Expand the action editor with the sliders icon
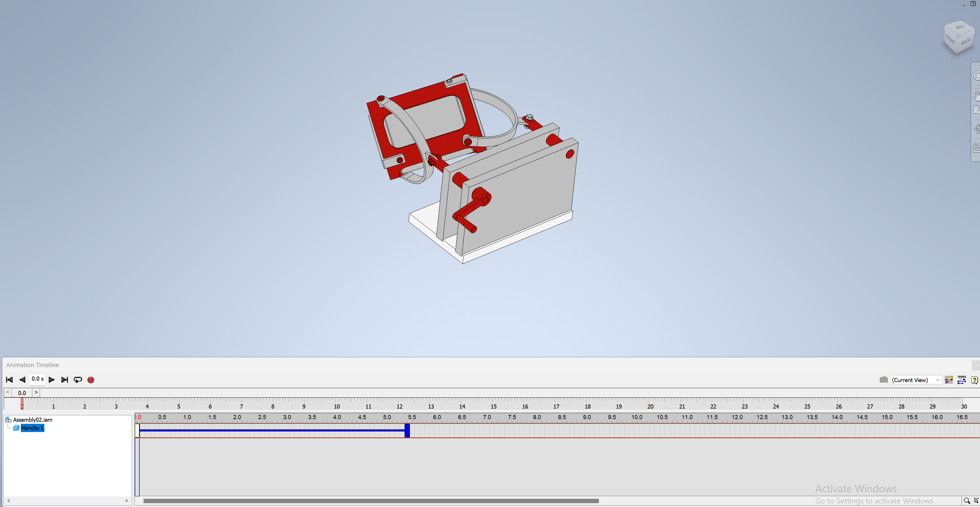The image size is (980, 507). tap(962, 379)
